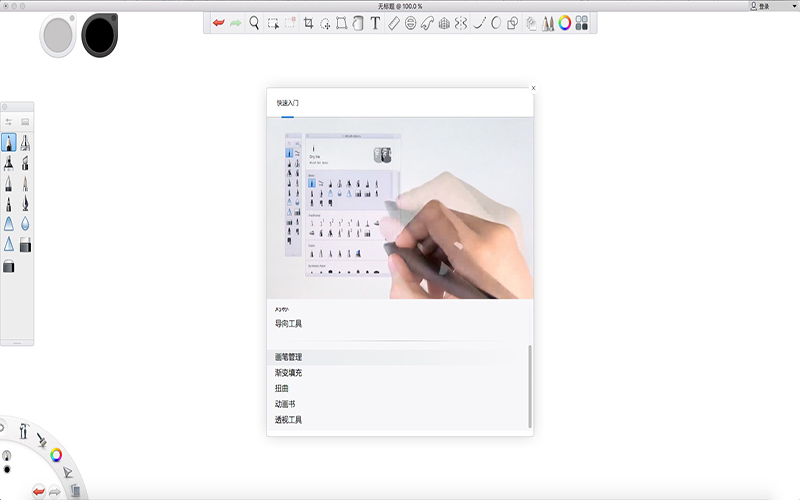Select the soft Eraser at palette bottom
Viewport: 800px width, 500px height.
9,266
